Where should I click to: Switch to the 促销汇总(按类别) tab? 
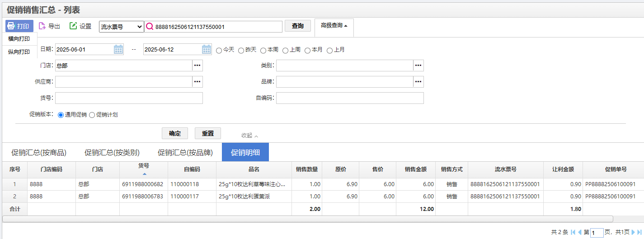click(112, 152)
